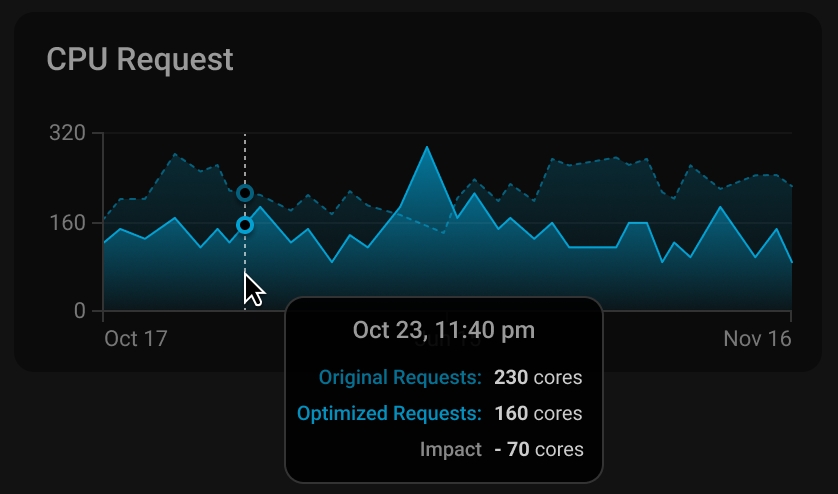Click the CPU Request chart title
838x494 pixels.
click(140, 59)
